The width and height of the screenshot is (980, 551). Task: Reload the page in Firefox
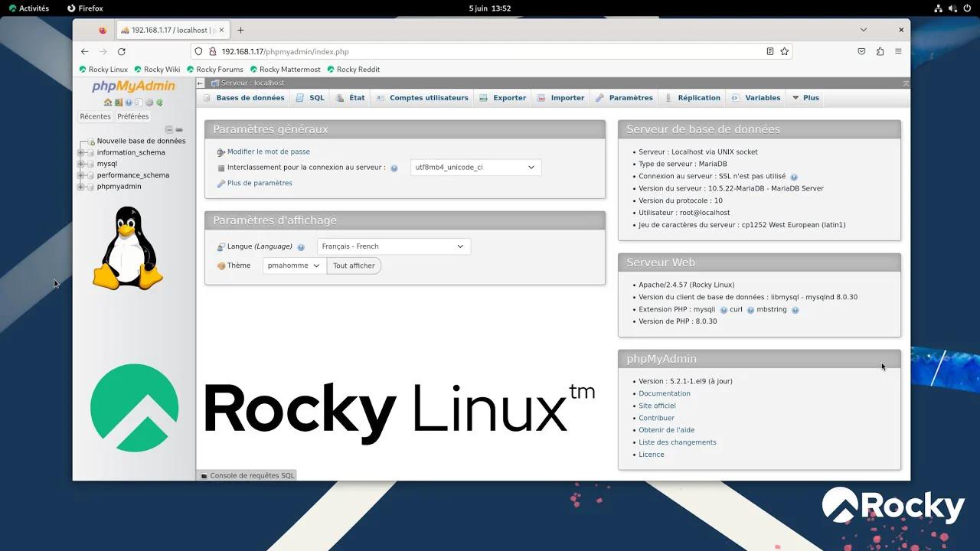click(122, 51)
